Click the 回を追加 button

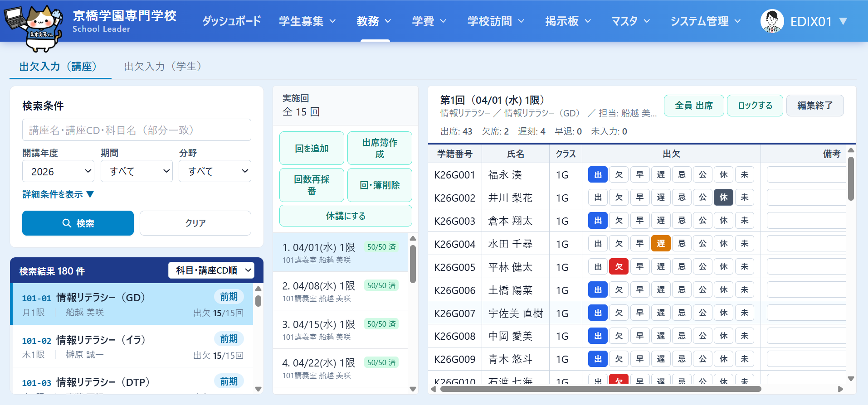[x=312, y=148]
